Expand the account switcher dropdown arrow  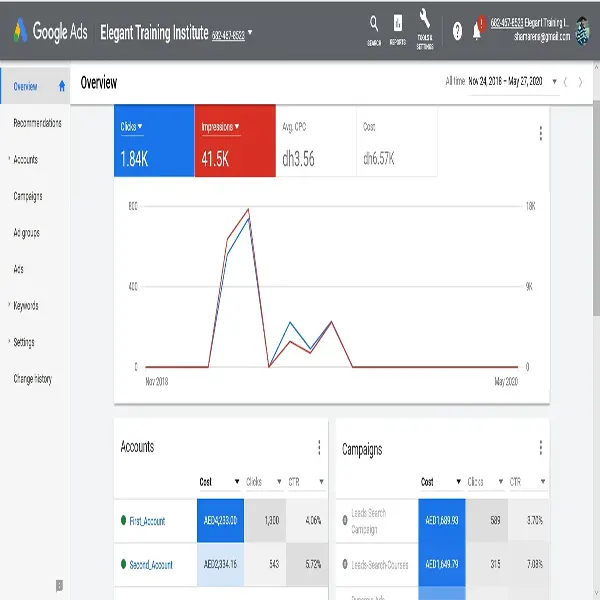click(250, 32)
